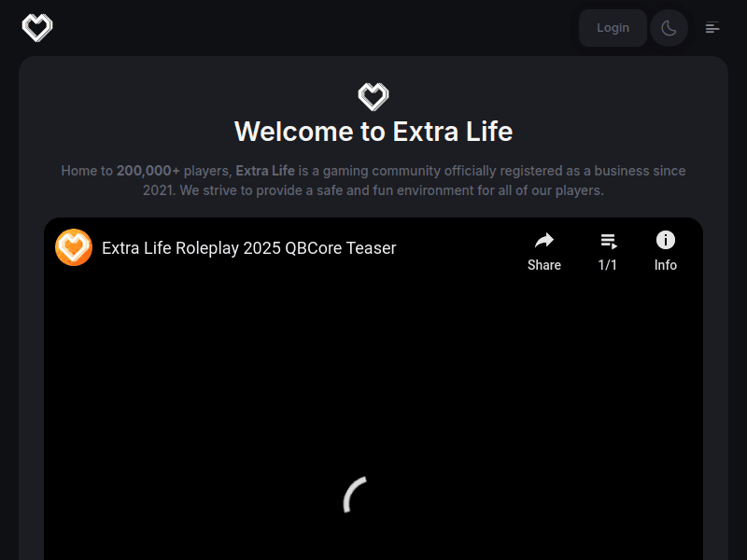This screenshot has width=747, height=560.
Task: Open sharing options via the Share arrow icon
Action: (x=544, y=241)
